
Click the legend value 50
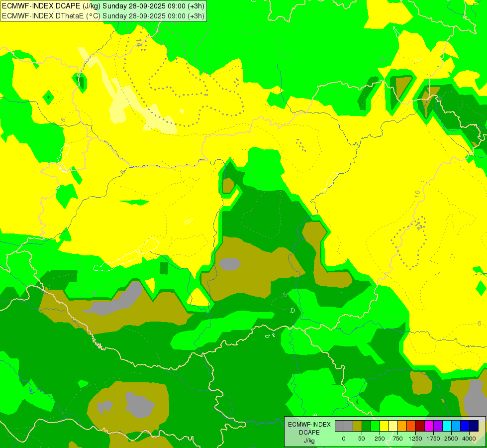pyautogui.click(x=362, y=439)
